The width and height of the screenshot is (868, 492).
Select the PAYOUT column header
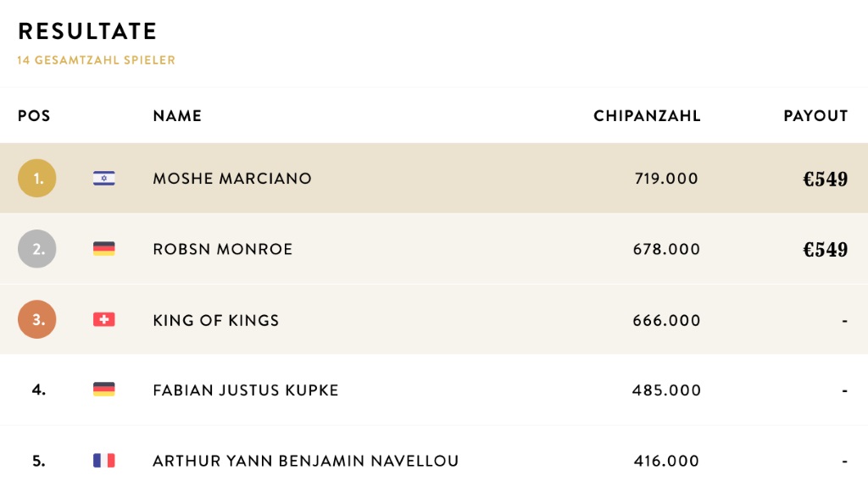pyautogui.click(x=815, y=116)
